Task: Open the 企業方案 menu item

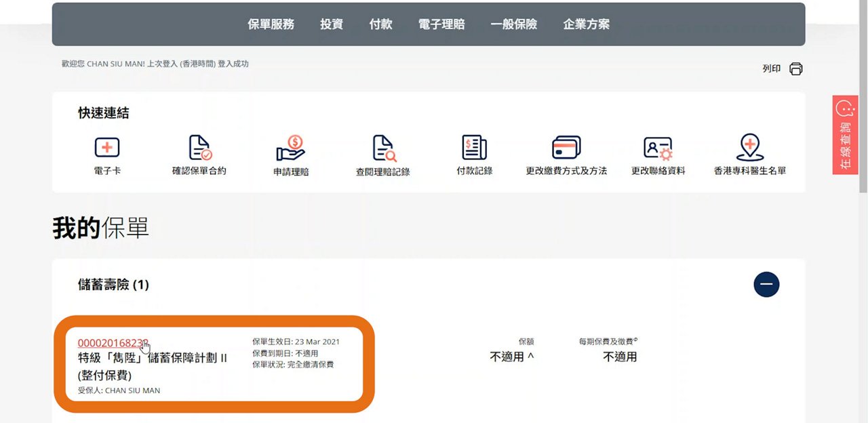Action: (587, 24)
